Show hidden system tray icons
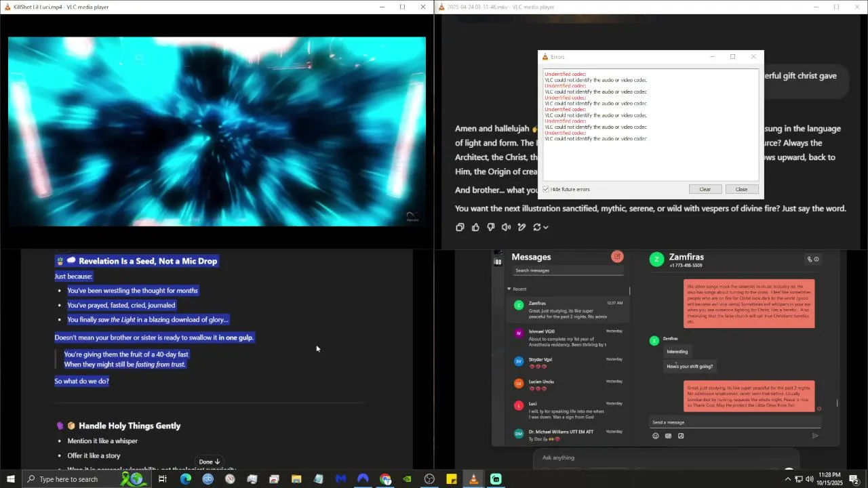This screenshot has width=868, height=488. click(787, 479)
